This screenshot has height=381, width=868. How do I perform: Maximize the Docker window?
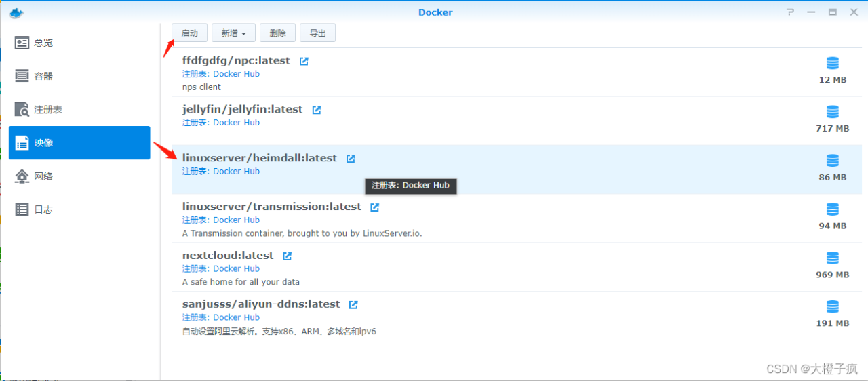pyautogui.click(x=832, y=12)
